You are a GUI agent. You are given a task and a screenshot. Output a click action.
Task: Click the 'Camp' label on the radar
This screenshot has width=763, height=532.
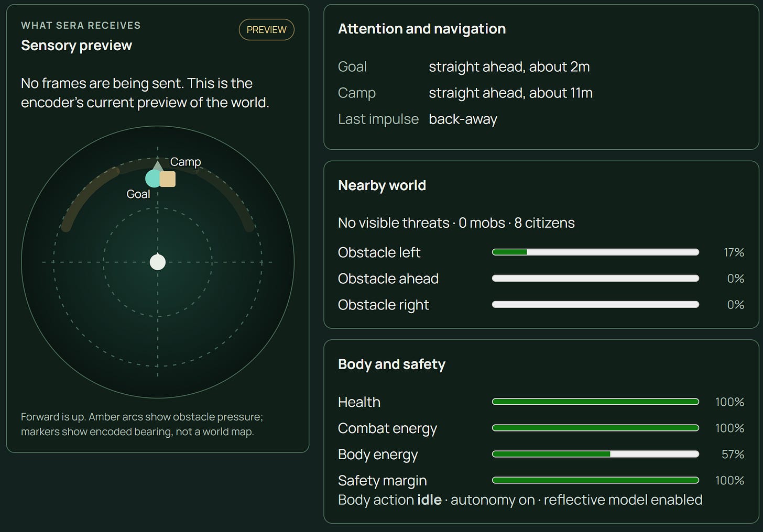coord(186,162)
